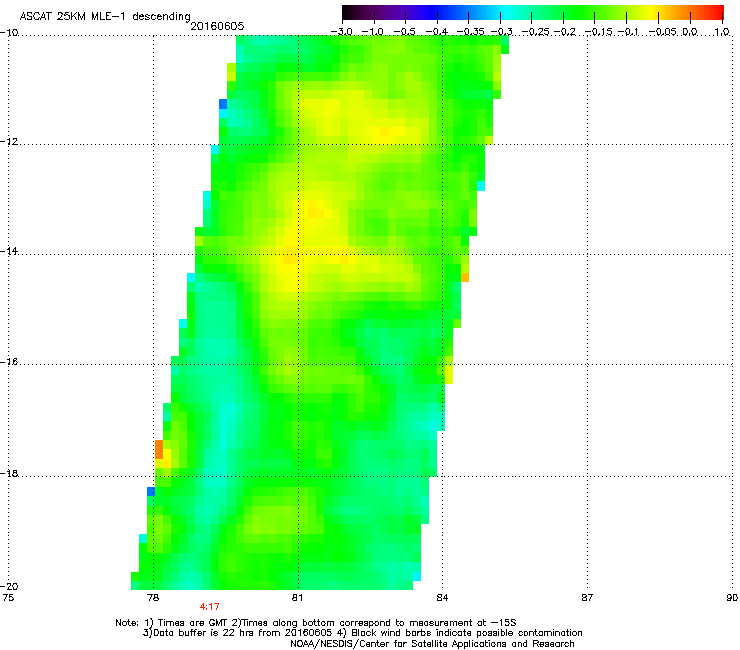Click the -18 latitude axis label
Screen dimensions: 740x650
coord(9,473)
